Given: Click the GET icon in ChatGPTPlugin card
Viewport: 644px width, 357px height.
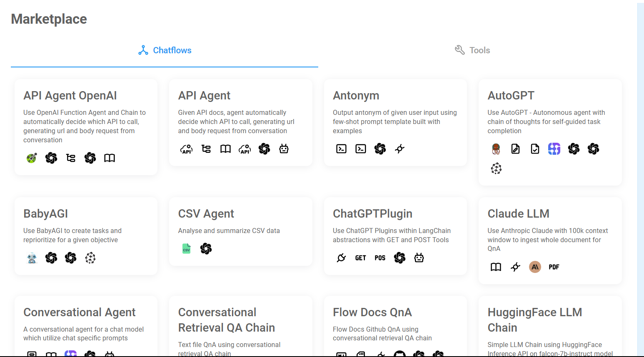Looking at the screenshot, I should click(x=361, y=258).
